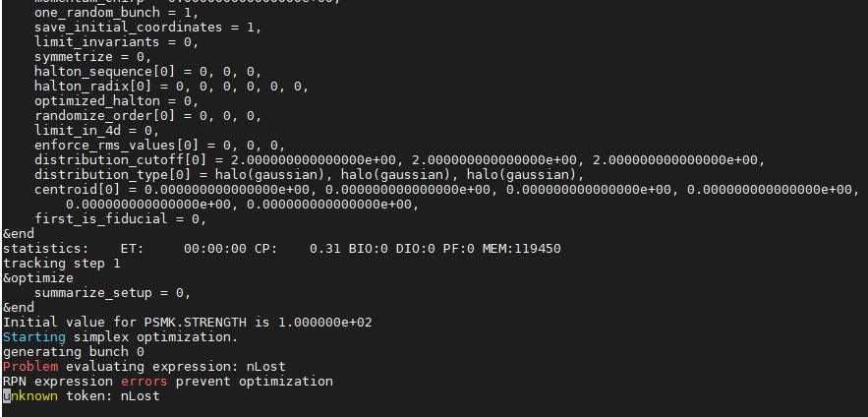The width and height of the screenshot is (868, 417).
Task: Click the "summarize_setup = 0" line
Action: pos(112,292)
